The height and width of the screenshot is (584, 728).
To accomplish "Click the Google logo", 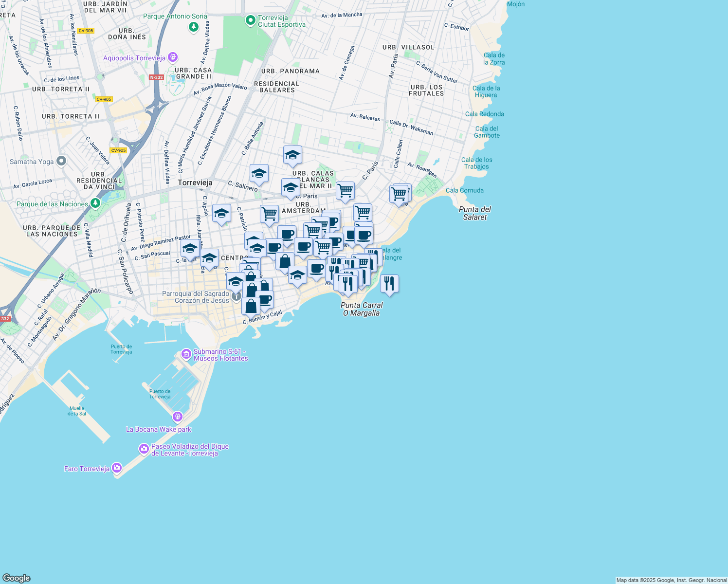I will coord(17,578).
